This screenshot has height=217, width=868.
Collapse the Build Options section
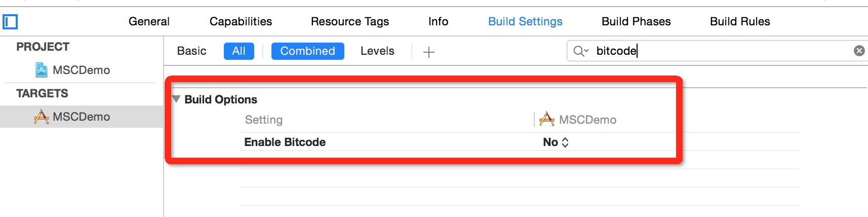[x=176, y=99]
